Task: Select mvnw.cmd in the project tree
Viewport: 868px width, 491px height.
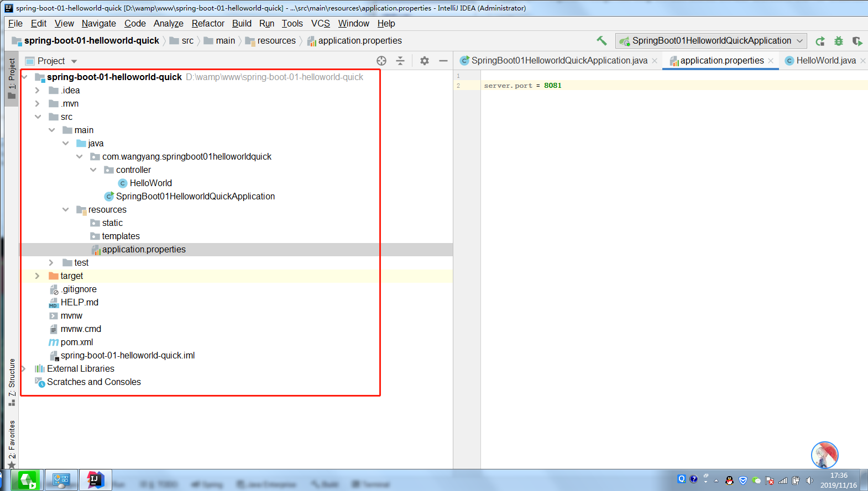Action: [x=81, y=329]
